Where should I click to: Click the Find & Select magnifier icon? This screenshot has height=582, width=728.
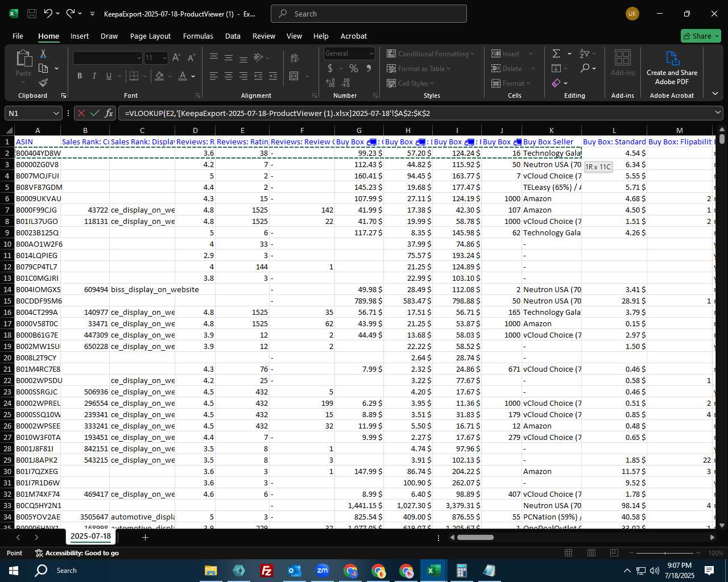point(585,68)
